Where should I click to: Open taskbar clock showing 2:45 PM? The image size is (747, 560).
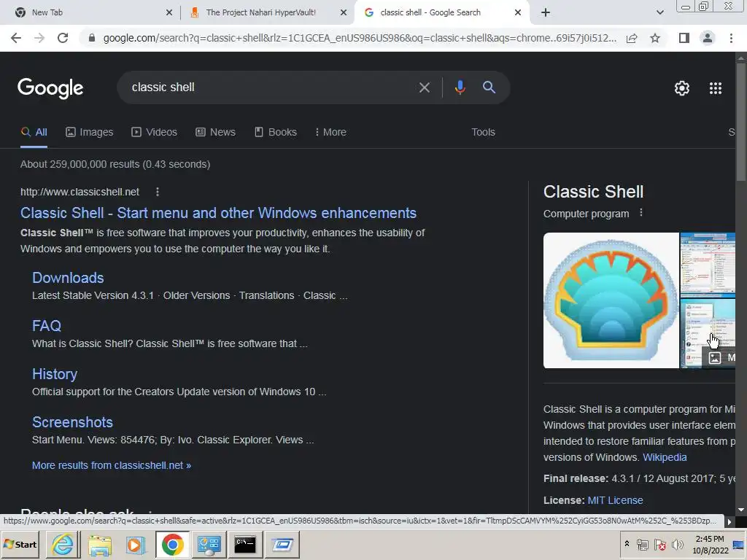pyautogui.click(x=710, y=545)
